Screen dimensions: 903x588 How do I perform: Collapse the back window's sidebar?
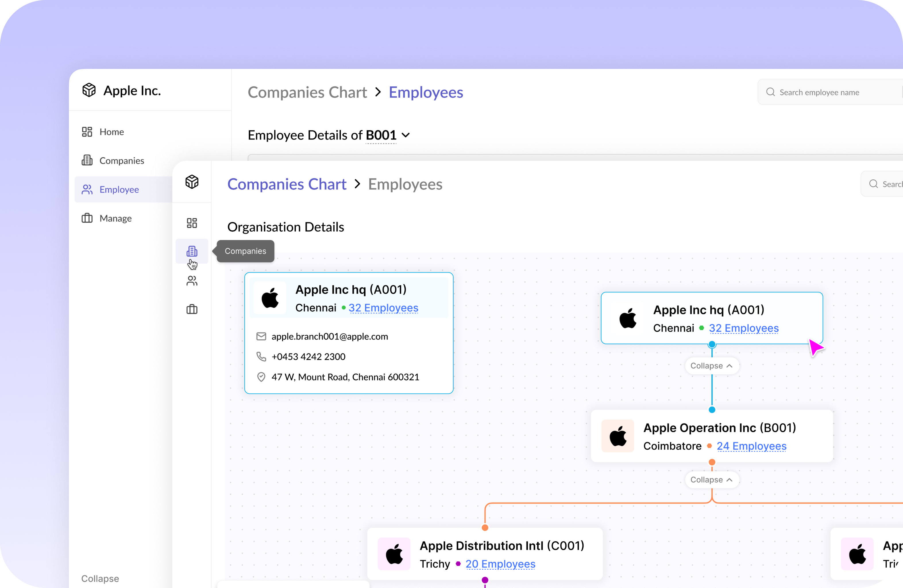coord(100,579)
